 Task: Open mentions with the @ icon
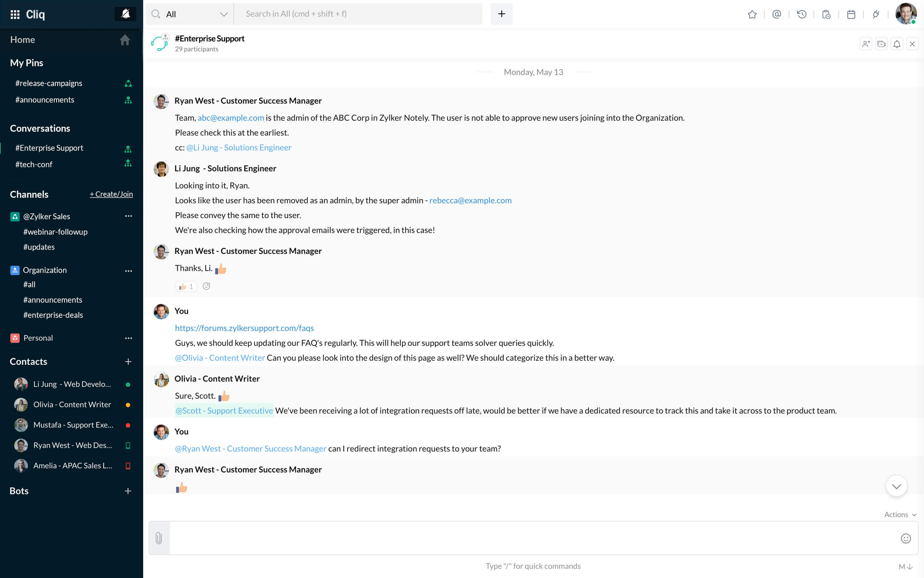coord(776,14)
